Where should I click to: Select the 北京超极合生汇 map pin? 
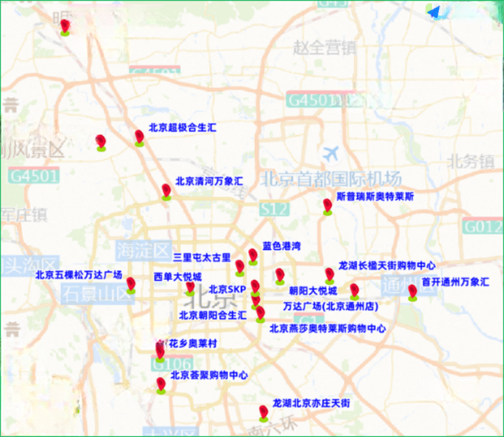[x=139, y=138]
